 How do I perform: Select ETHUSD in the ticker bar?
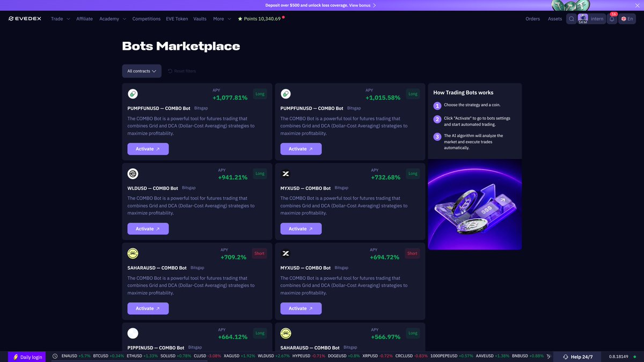click(x=142, y=357)
